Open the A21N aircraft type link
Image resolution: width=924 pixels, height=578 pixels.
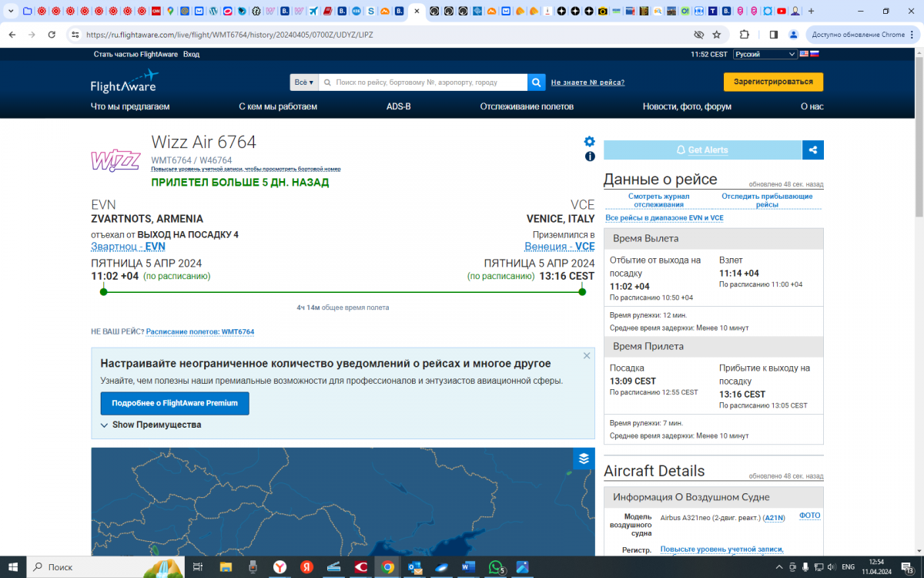coord(774,518)
